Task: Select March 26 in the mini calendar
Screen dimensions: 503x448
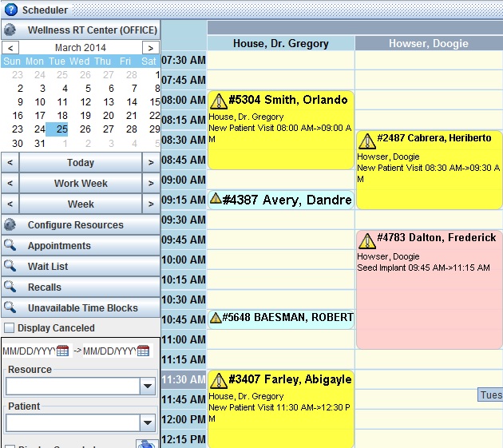Action: point(85,129)
